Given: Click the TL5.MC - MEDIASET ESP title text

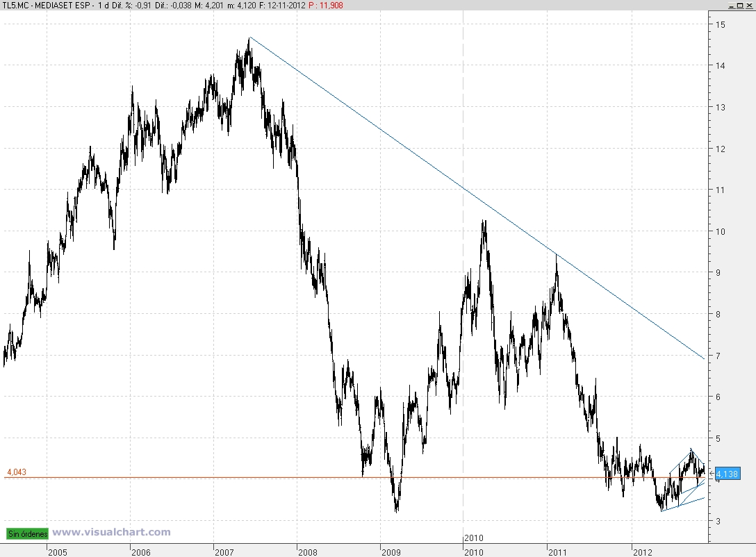Looking at the screenshot, I should [x=47, y=6].
